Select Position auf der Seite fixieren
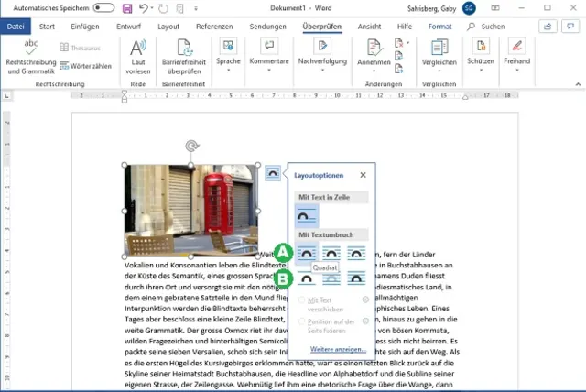The width and height of the screenshot is (586, 392). click(x=303, y=321)
